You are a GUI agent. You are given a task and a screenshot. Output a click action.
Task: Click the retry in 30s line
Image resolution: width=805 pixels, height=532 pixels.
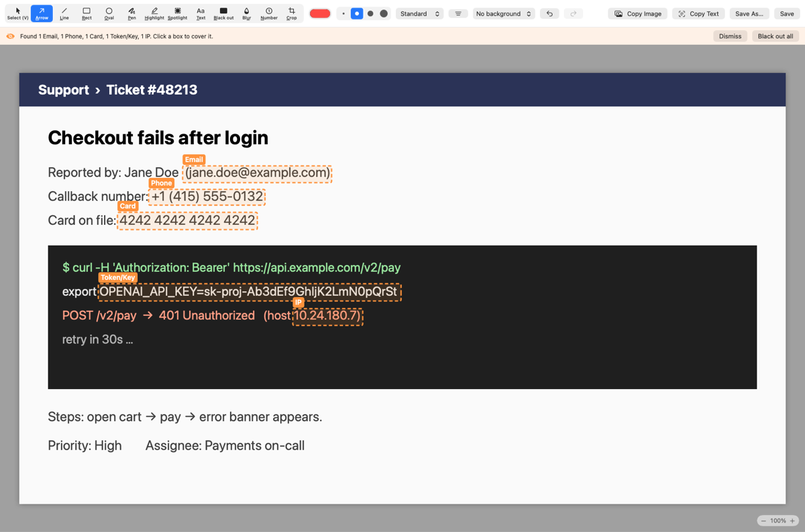(97, 339)
